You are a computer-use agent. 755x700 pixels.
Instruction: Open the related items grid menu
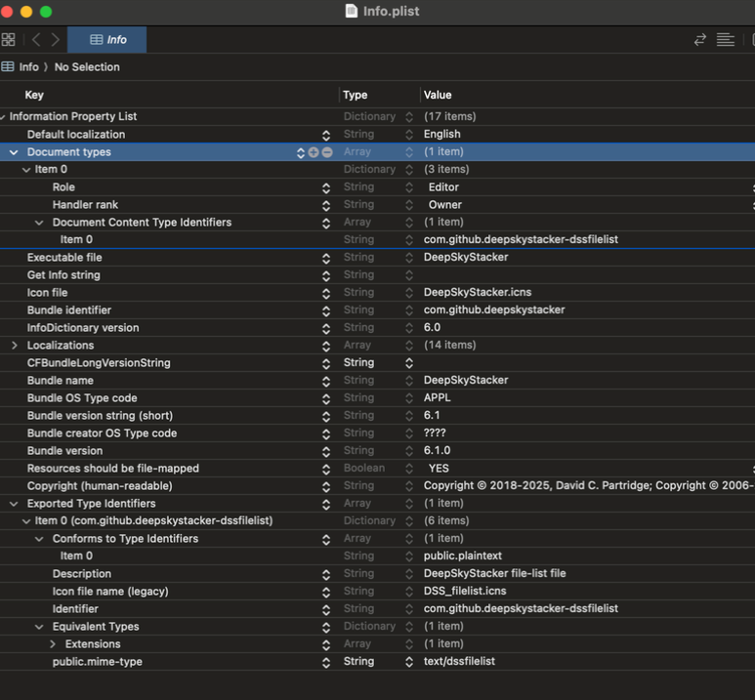coord(9,40)
